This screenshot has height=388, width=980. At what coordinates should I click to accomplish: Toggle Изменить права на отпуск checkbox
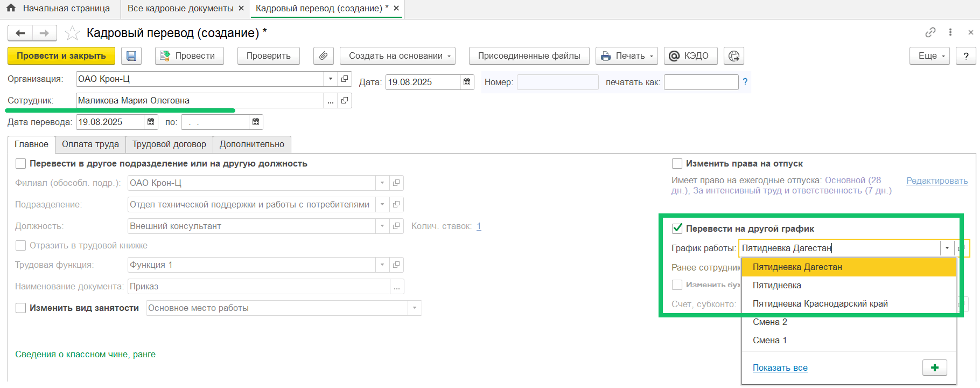[x=677, y=164]
